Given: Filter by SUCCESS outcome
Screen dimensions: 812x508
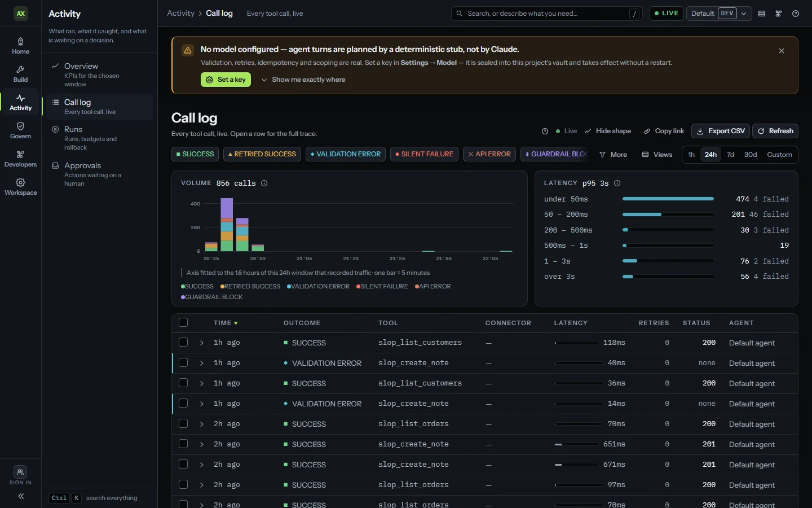Looking at the screenshot, I should [x=195, y=154].
